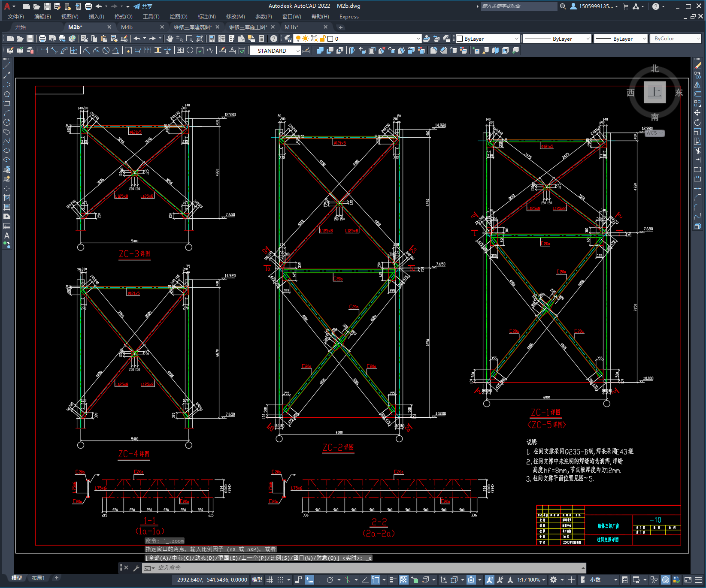Open the QuickCalc calculator icon
Image resolution: width=706 pixels, height=588 pixels.
(x=261, y=39)
